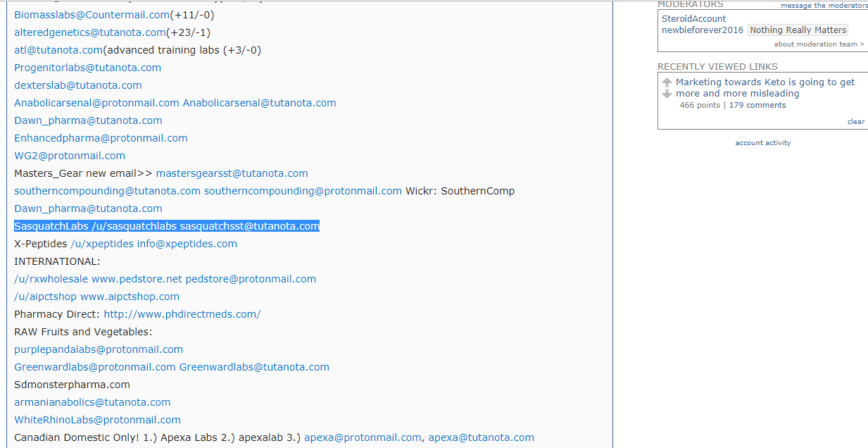This screenshot has height=448, width=868.
Task: Click the www.aipctshop.com link
Action: pos(130,297)
